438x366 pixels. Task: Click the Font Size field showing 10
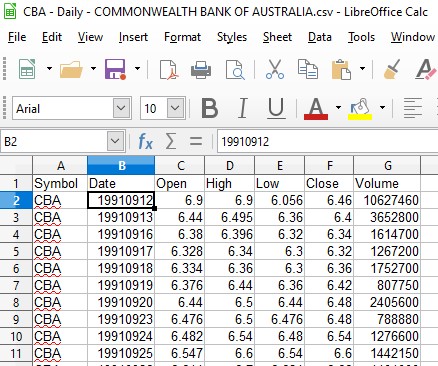[154, 108]
